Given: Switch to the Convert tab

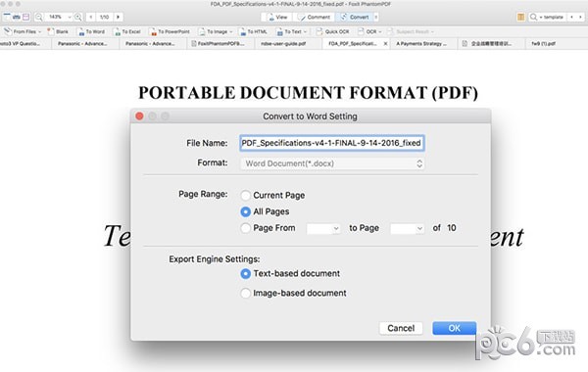Looking at the screenshot, I should tap(355, 17).
